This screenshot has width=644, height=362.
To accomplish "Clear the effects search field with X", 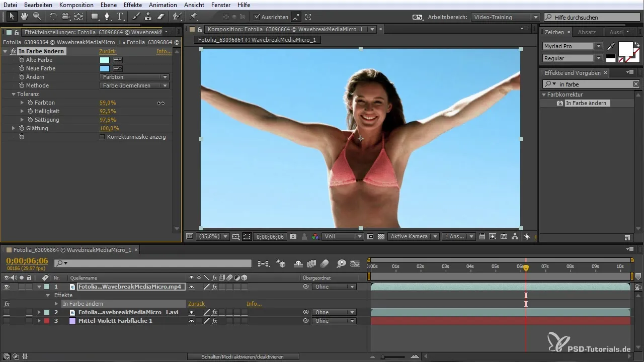I will click(x=636, y=84).
